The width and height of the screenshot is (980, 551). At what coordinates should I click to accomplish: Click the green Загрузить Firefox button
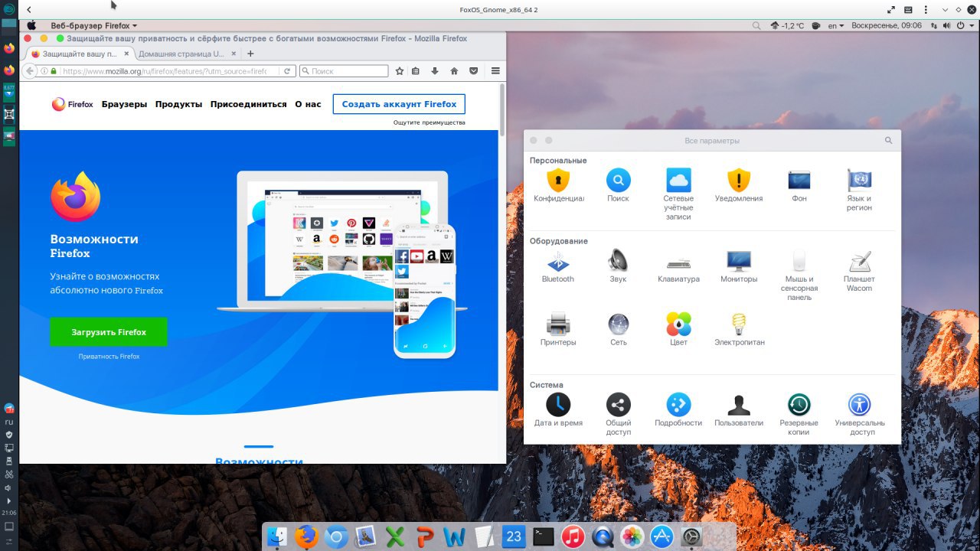109,332
